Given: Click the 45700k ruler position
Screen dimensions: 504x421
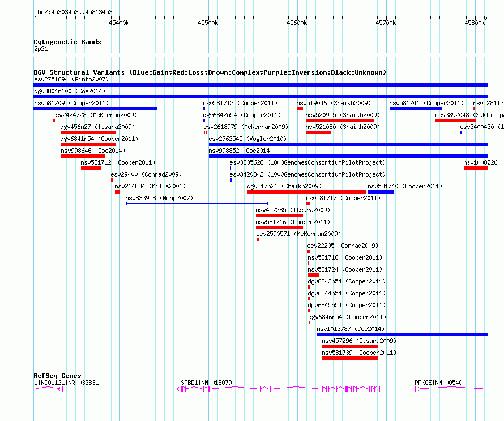Looking at the screenshot, I should point(386,23).
